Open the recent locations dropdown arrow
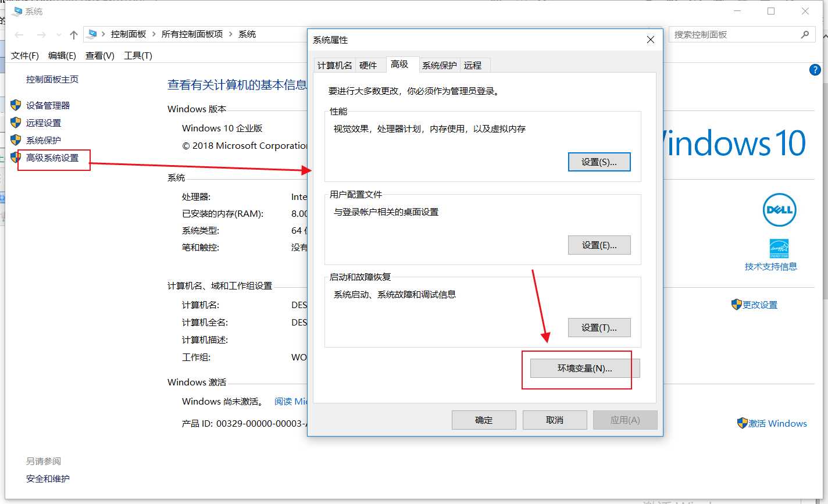The image size is (828, 504). click(59, 35)
